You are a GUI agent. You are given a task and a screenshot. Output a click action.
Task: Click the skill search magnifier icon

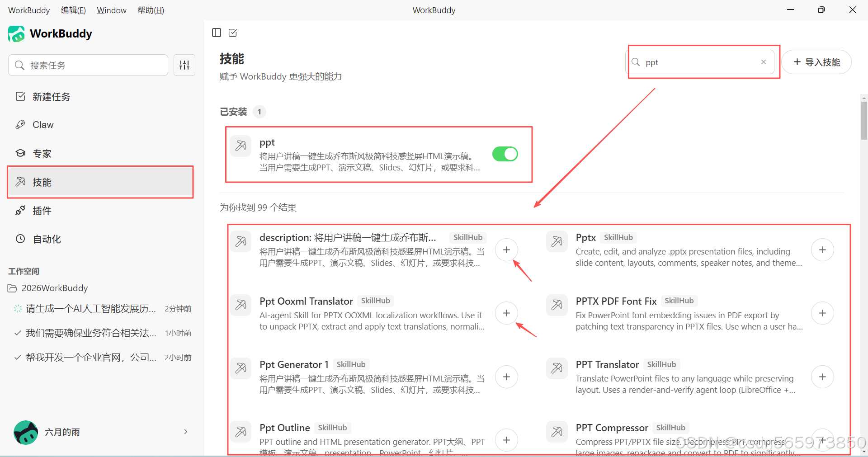[636, 62]
